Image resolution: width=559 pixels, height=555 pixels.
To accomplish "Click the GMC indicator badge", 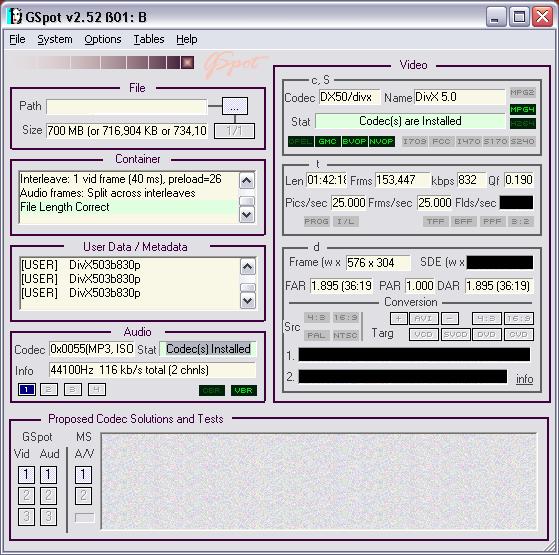I will (327, 142).
